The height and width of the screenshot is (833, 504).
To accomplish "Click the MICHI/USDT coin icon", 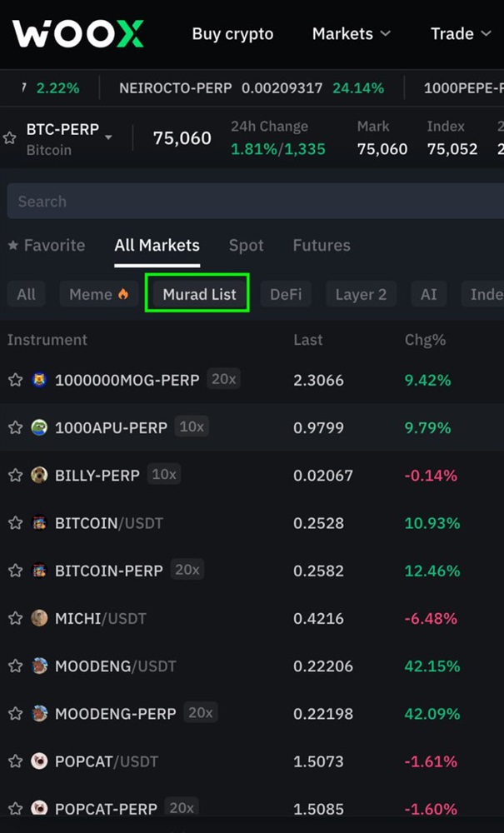I will click(x=39, y=618).
